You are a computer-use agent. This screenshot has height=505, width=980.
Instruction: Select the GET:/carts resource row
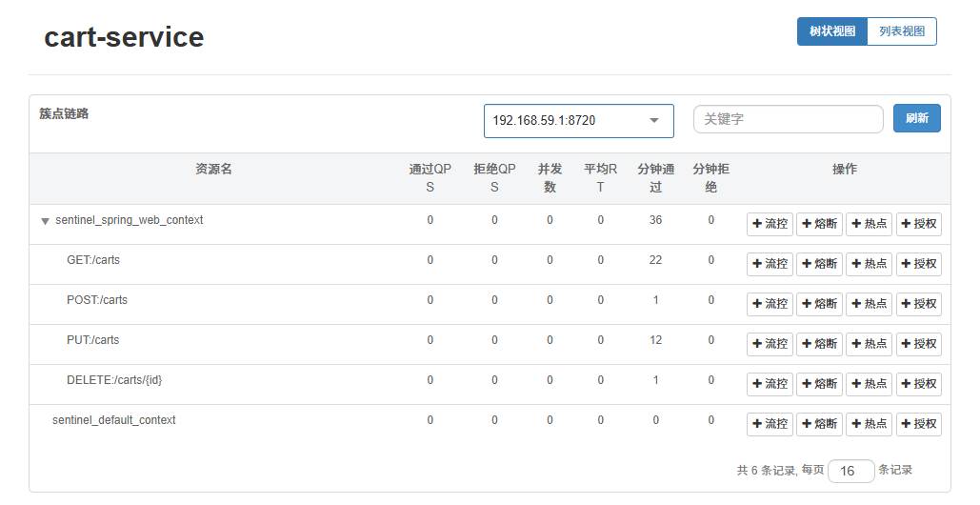point(93,260)
